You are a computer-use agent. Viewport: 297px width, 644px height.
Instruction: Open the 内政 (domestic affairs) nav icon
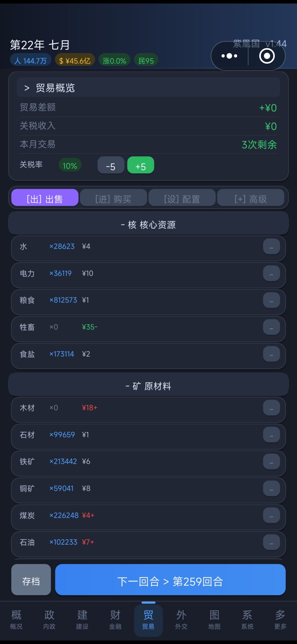(50, 619)
